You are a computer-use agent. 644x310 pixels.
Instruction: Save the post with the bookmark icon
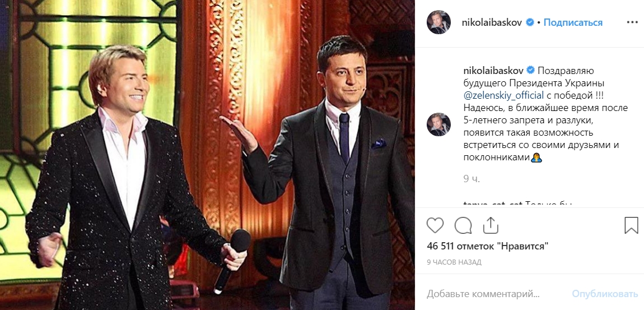coord(631,225)
